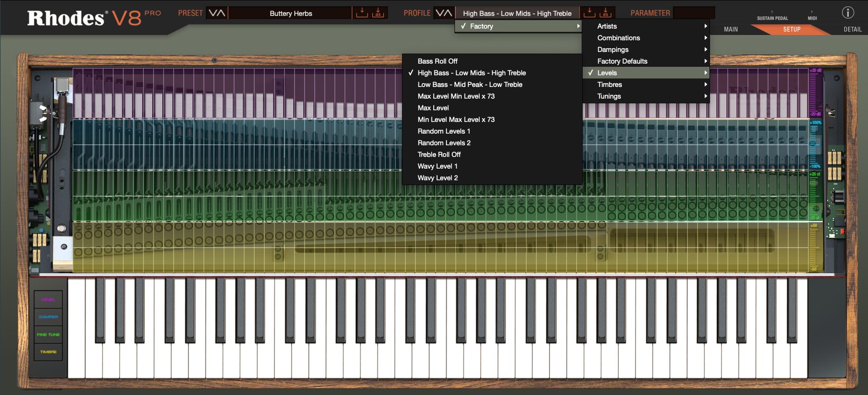Apply Random Levels 2
Screen dimensions: 868x395
[x=492, y=143]
